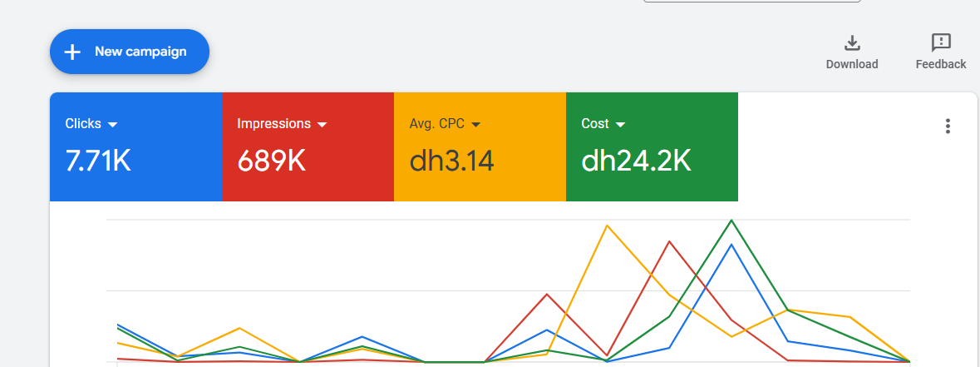The image size is (980, 367).
Task: Click the yellow line's highest peak on chart
Action: coord(608,226)
